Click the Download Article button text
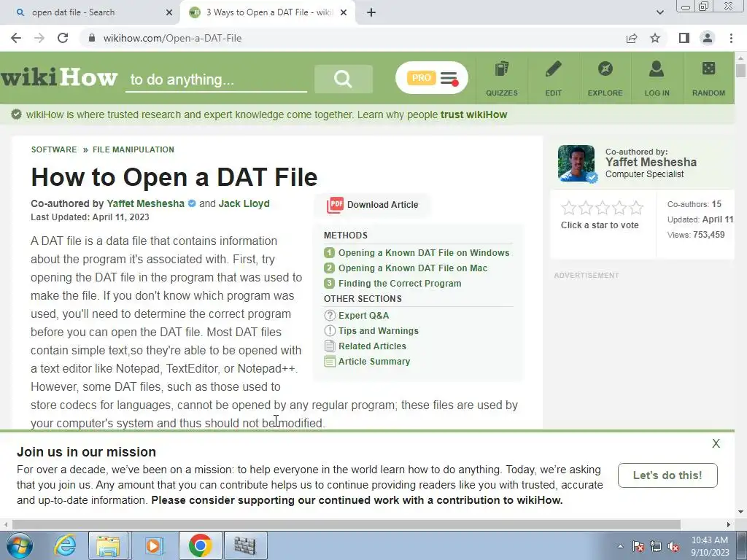The height and width of the screenshot is (560, 747). 382,205
